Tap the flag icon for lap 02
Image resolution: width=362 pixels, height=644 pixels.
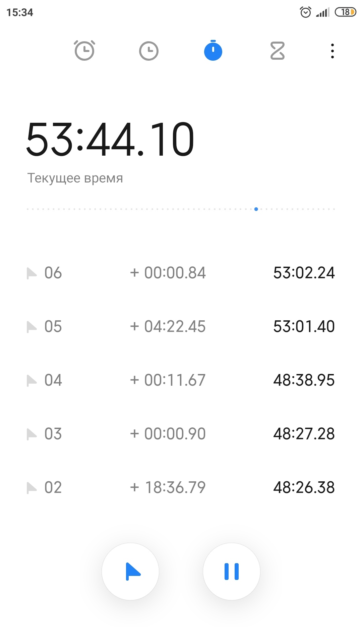(32, 488)
